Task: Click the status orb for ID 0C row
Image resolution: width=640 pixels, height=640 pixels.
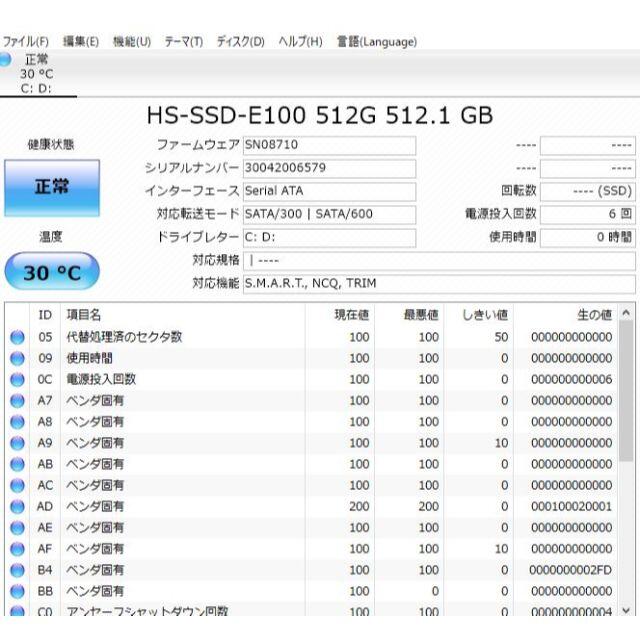Action: coord(17,380)
